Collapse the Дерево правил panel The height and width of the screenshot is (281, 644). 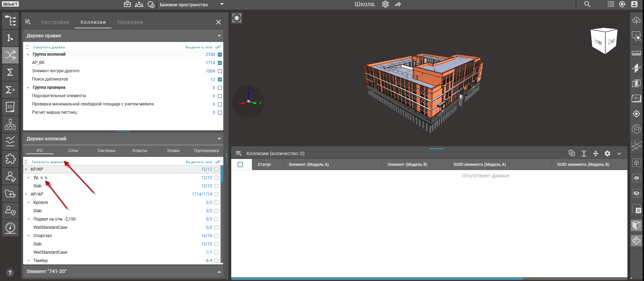pyautogui.click(x=219, y=36)
